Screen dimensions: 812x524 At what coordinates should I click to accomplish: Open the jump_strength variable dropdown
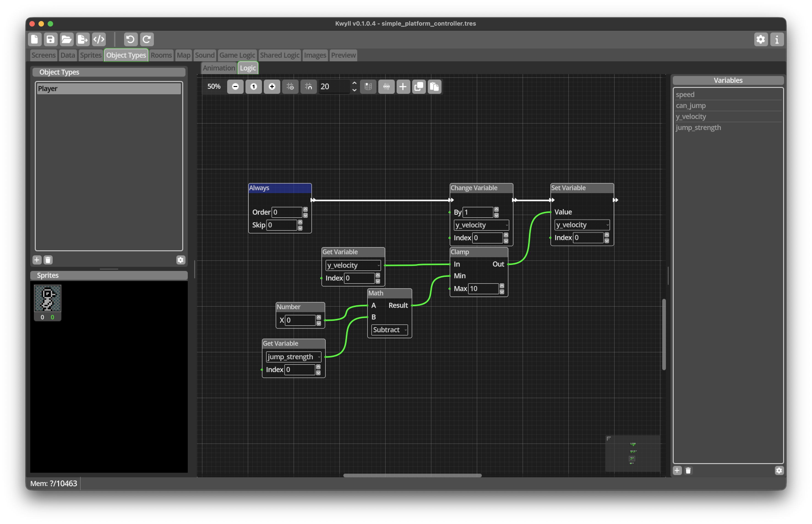pos(294,357)
